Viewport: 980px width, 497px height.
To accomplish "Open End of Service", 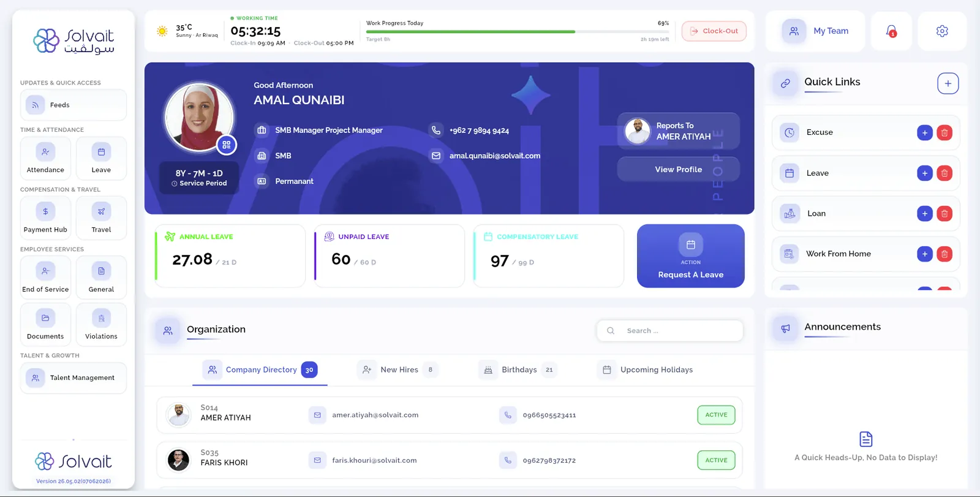I will pos(45,277).
